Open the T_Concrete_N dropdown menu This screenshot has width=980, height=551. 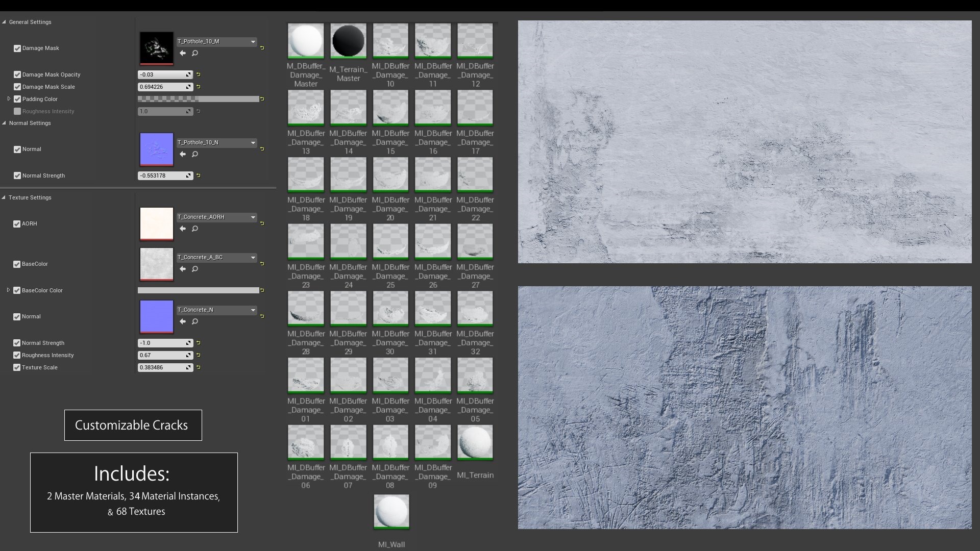[x=253, y=310]
